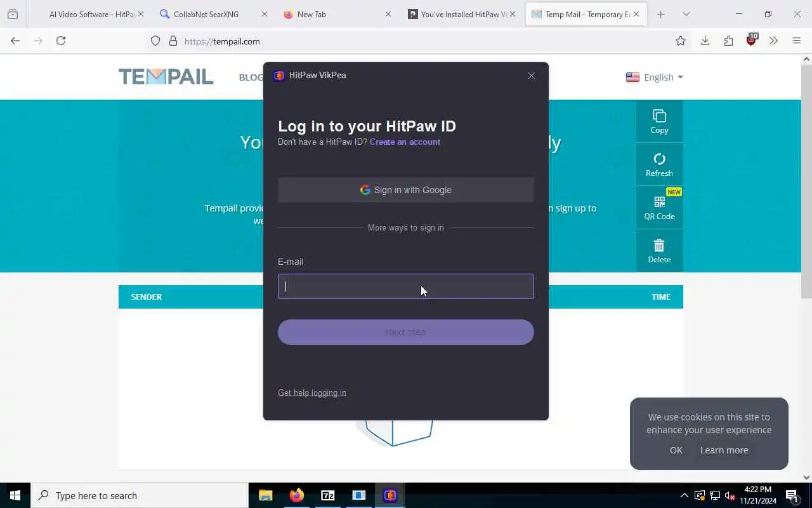The width and height of the screenshot is (812, 508).
Task: Open File Explorer from taskbar
Action: coord(266,495)
